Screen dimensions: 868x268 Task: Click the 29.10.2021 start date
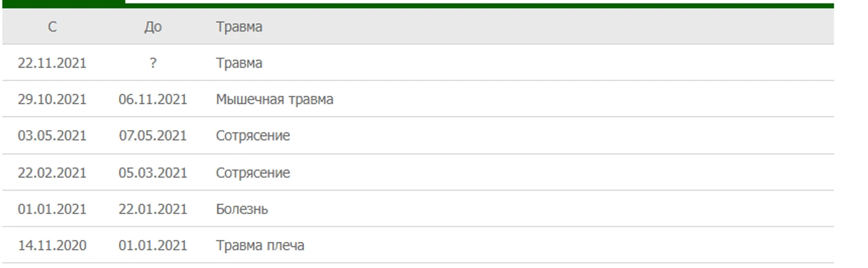[x=52, y=99]
